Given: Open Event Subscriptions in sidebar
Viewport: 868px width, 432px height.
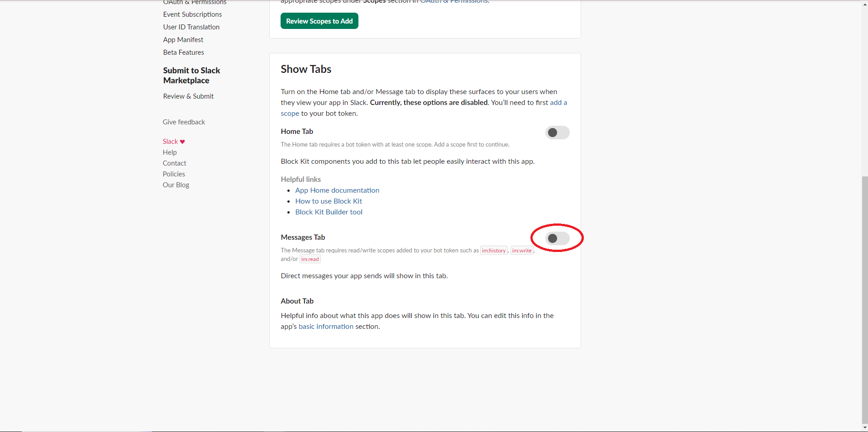Looking at the screenshot, I should point(192,14).
